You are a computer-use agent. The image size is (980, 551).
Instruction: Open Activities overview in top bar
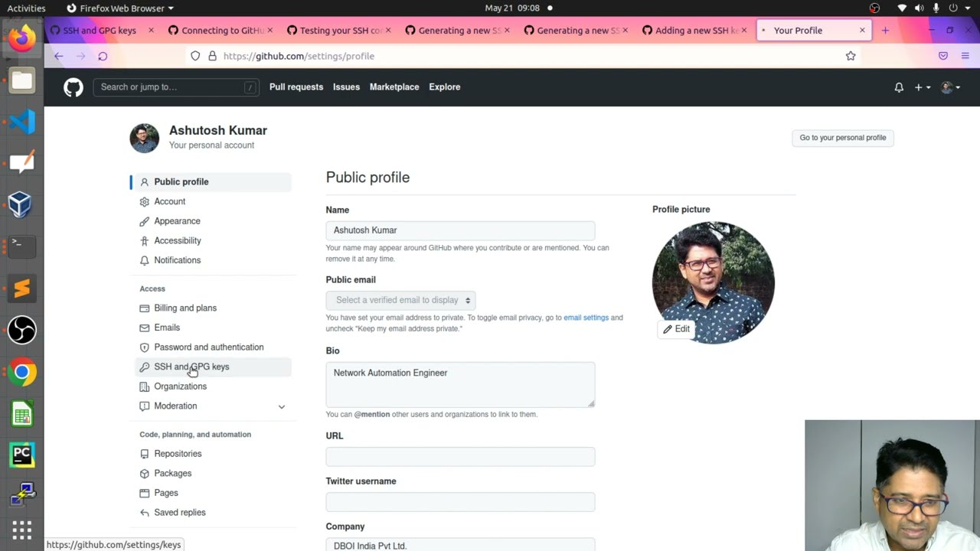[x=26, y=8]
